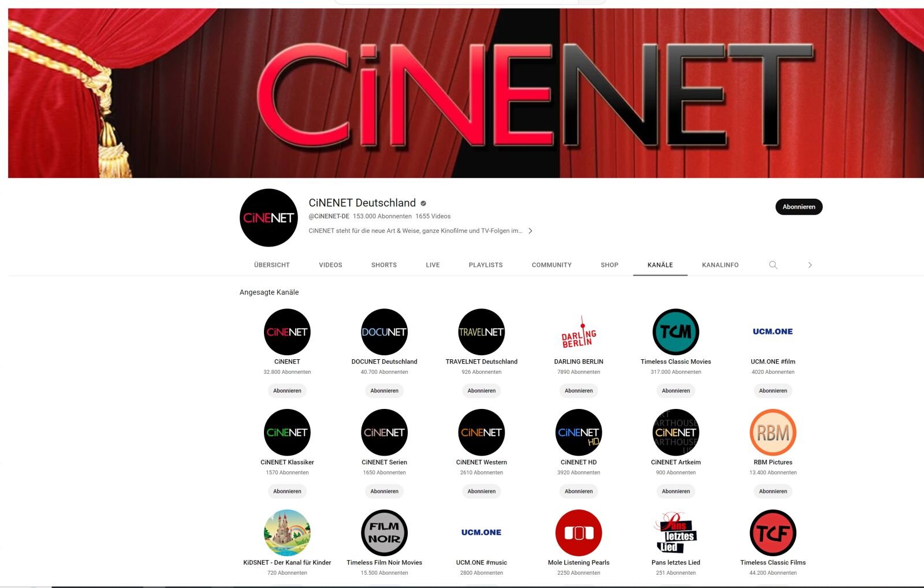Open the TRAVELNET Deutschland channel logo

[x=481, y=332]
